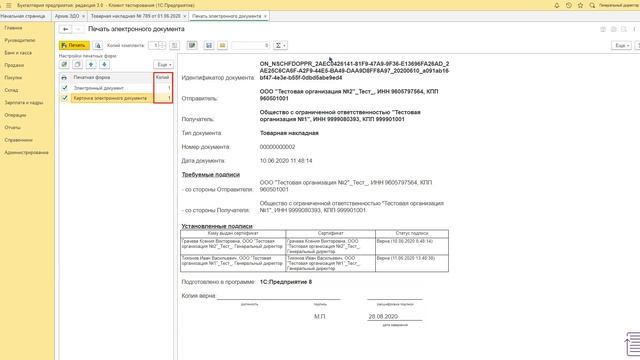640x360 pixels.
Task: Click the Копий комплекта number field
Action: pos(154,45)
